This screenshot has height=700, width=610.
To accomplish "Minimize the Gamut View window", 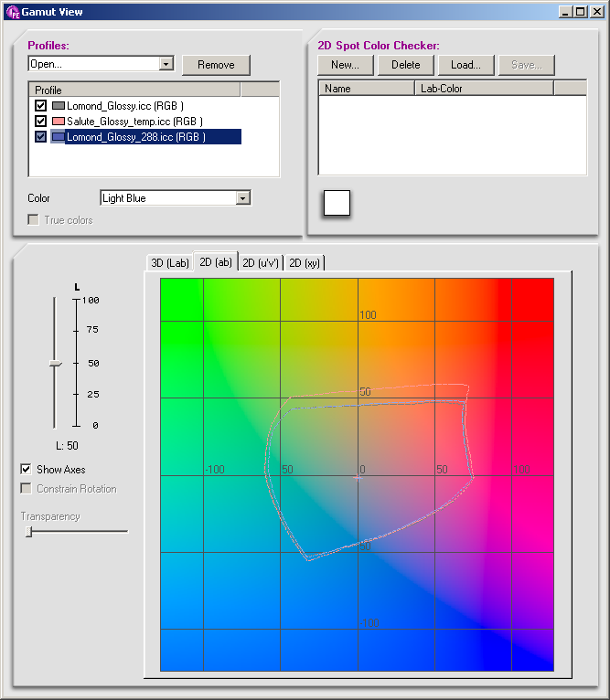I will 566,12.
